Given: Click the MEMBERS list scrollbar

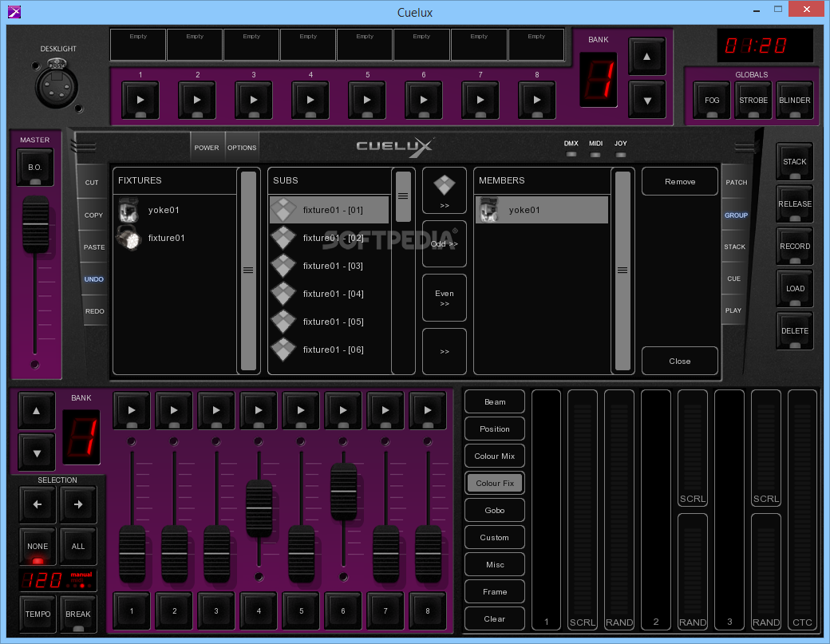Looking at the screenshot, I should pos(622,271).
